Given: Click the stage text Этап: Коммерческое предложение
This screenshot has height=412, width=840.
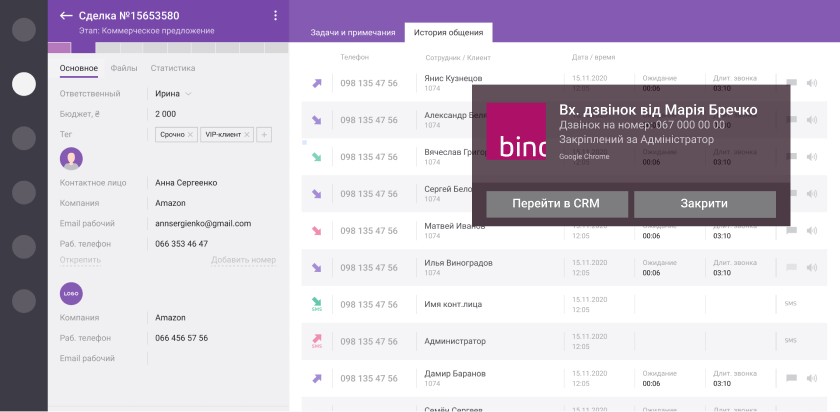Looking at the screenshot, I should point(146,31).
